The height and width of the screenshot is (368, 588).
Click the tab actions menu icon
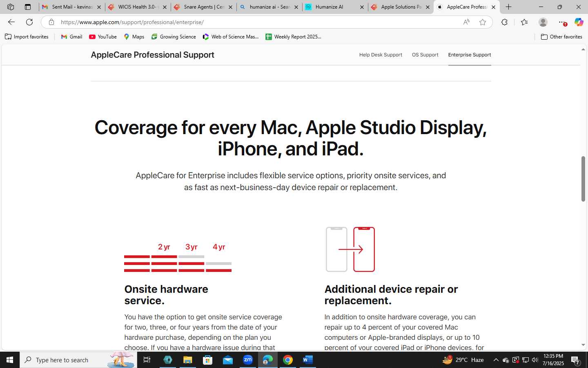point(28,7)
